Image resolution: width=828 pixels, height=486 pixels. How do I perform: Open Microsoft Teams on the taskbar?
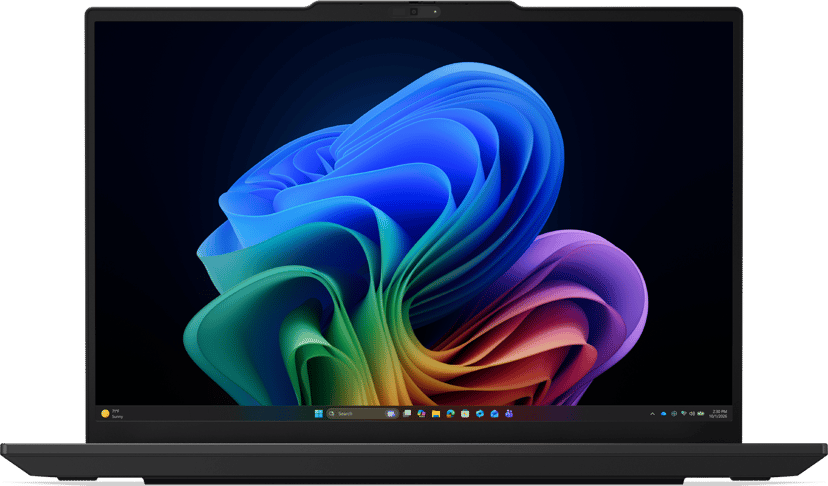pyautogui.click(x=509, y=414)
